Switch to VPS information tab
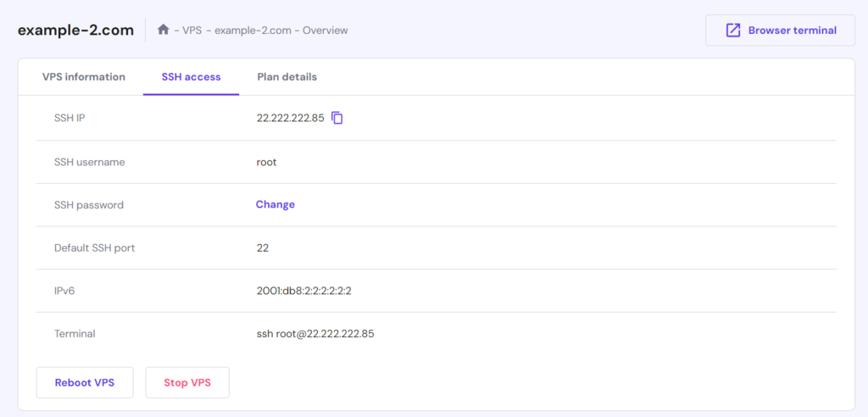 point(84,77)
